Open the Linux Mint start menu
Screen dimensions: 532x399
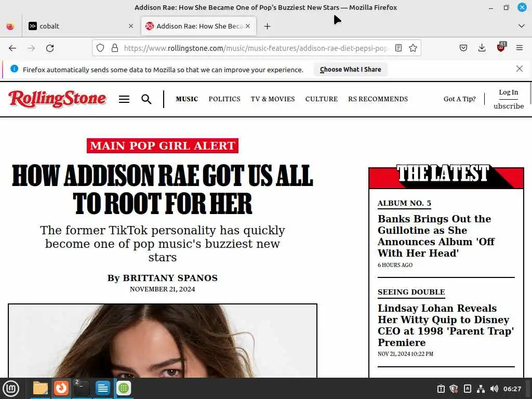[x=11, y=389]
